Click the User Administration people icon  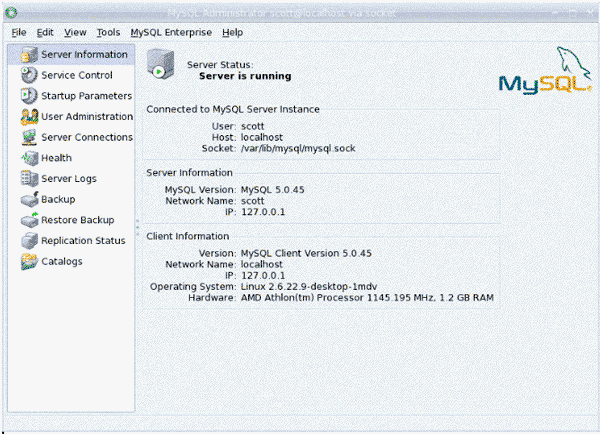coord(29,116)
